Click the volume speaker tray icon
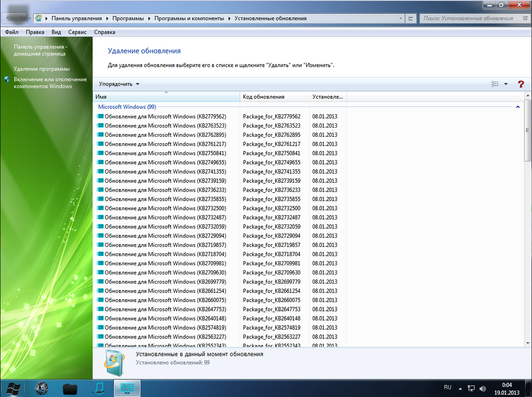The width and height of the screenshot is (532, 397). [483, 389]
